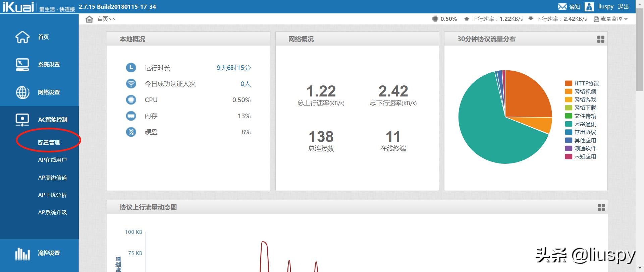Toggle HTTP协议 legend swatch
Screen dimensions: 644x272
(568, 83)
